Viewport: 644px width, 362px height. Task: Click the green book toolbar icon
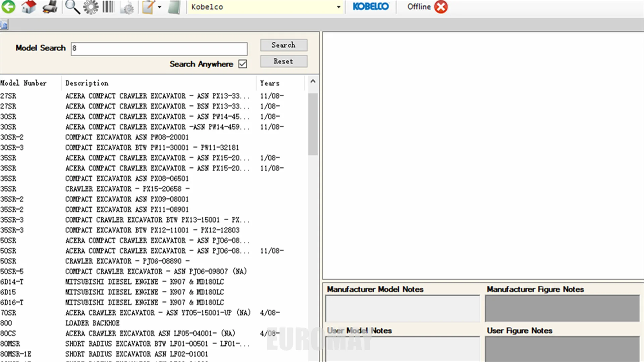pyautogui.click(x=174, y=7)
